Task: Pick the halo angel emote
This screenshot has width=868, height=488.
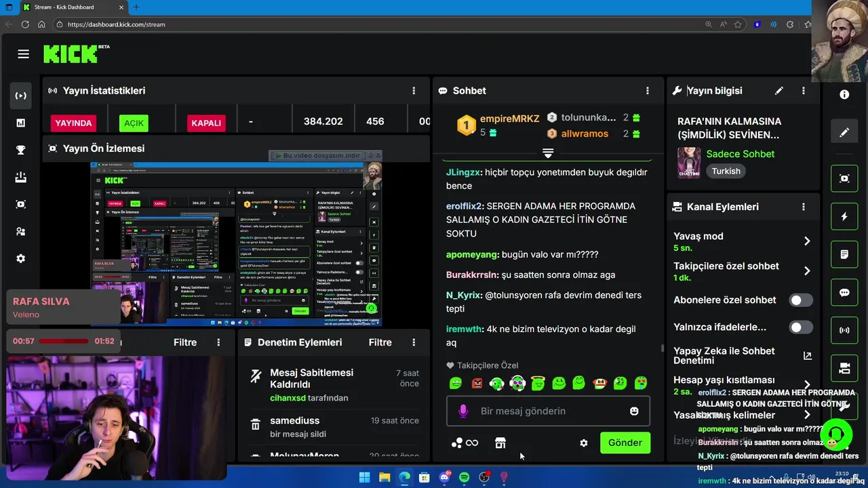Action: pyautogui.click(x=538, y=384)
